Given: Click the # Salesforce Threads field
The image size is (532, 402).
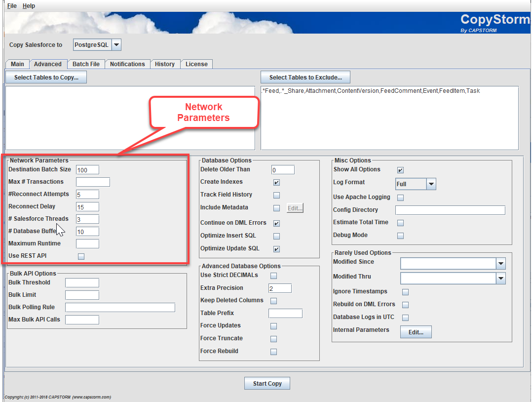Looking at the screenshot, I should click(x=87, y=219).
